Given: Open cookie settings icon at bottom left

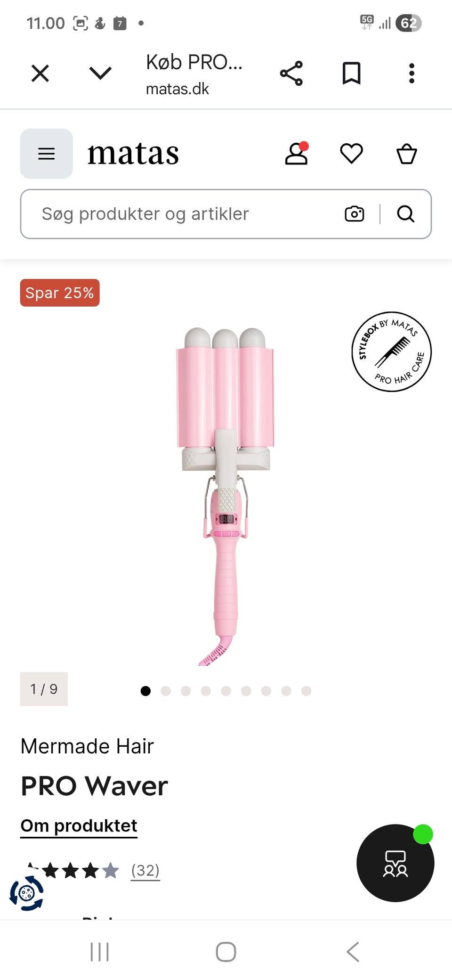Looking at the screenshot, I should tap(26, 893).
